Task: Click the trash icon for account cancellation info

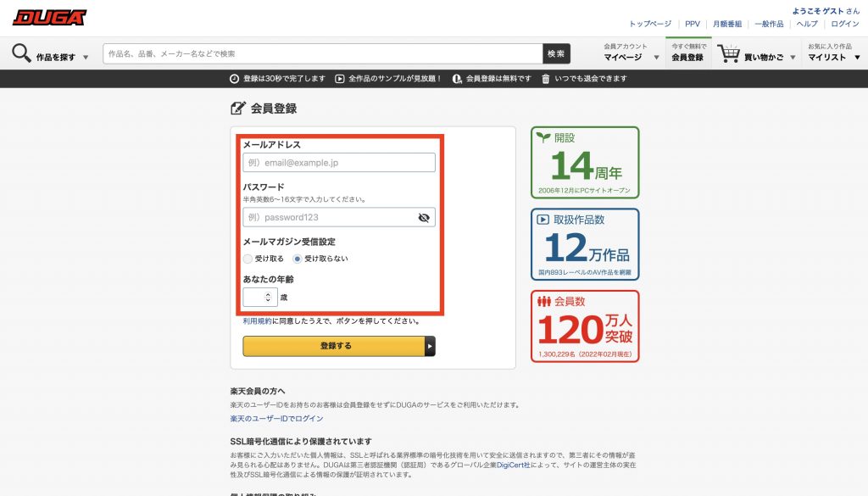Action: pos(545,79)
